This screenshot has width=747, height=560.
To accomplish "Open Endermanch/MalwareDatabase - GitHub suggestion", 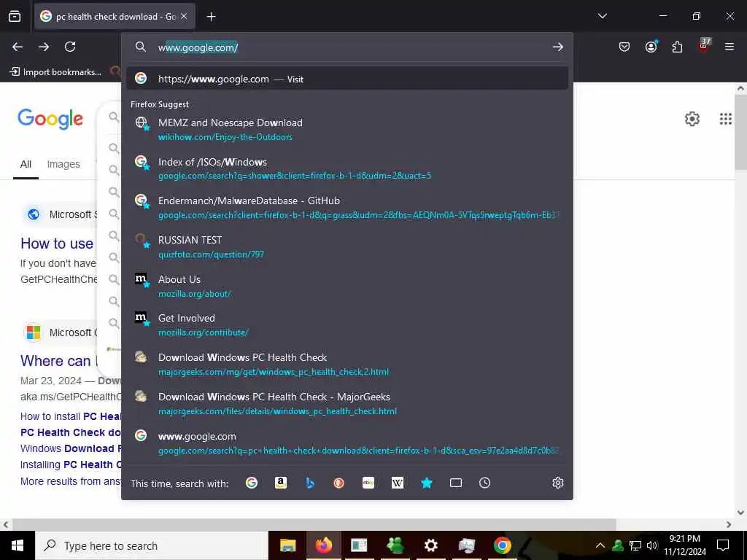I will coord(347,208).
